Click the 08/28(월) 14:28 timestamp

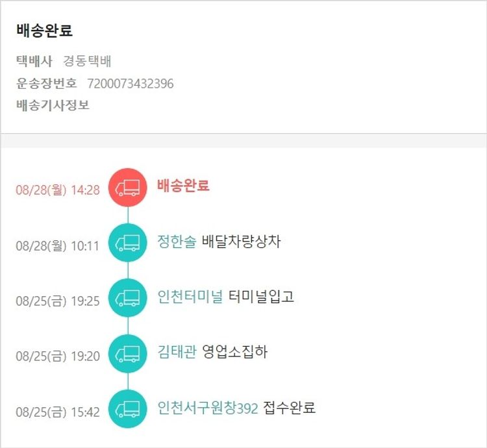[58, 190]
